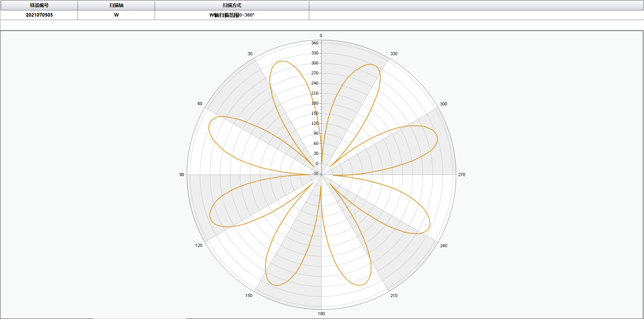
Task: Click the 90 degree angle label
Action: (x=182, y=175)
